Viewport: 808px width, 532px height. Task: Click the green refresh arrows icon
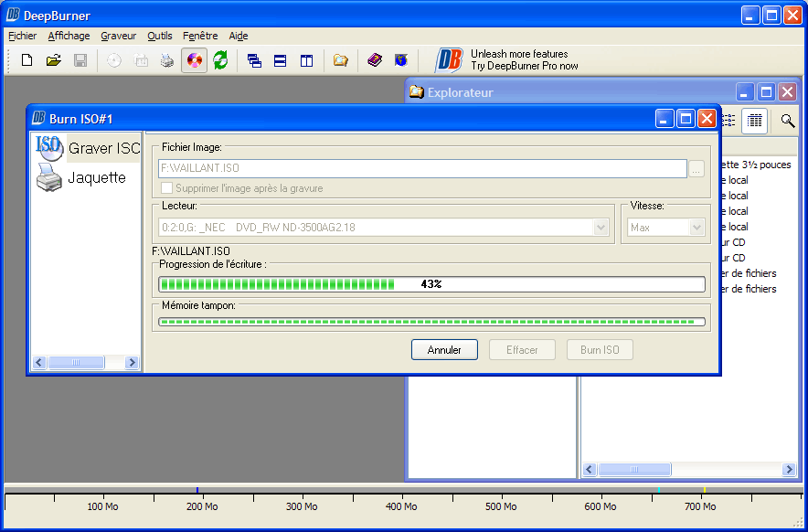click(220, 60)
